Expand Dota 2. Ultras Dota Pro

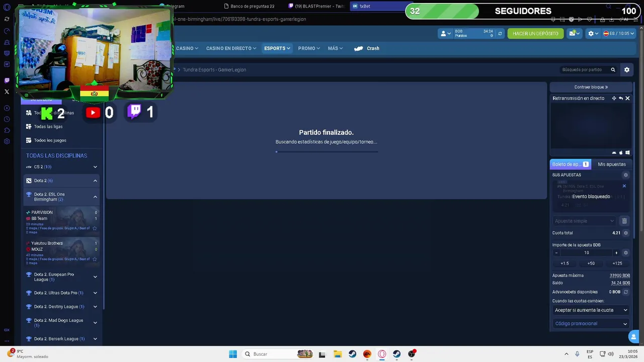(61, 293)
